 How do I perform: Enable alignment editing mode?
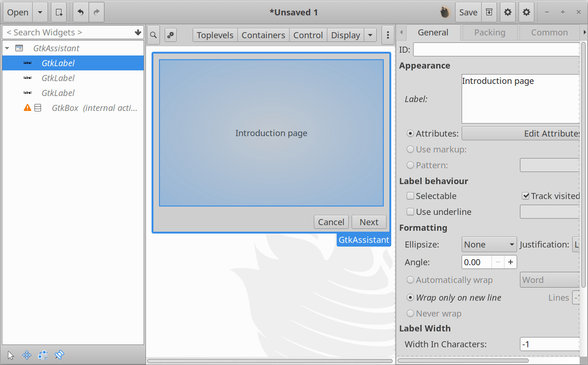[59, 355]
